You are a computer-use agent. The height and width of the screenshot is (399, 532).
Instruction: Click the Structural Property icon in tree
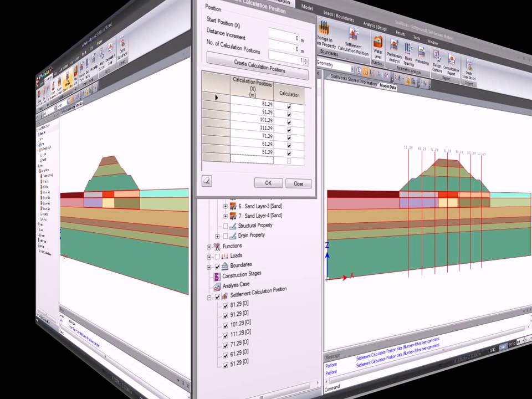233,226
